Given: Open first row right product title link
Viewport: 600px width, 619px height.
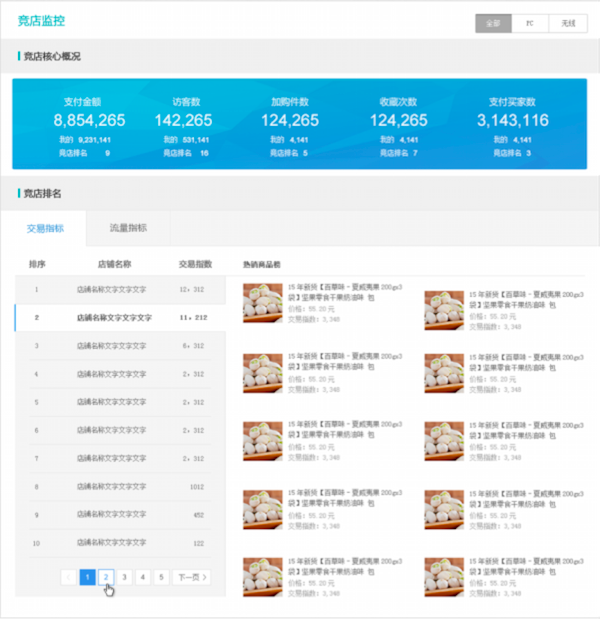Looking at the screenshot, I should [x=527, y=300].
